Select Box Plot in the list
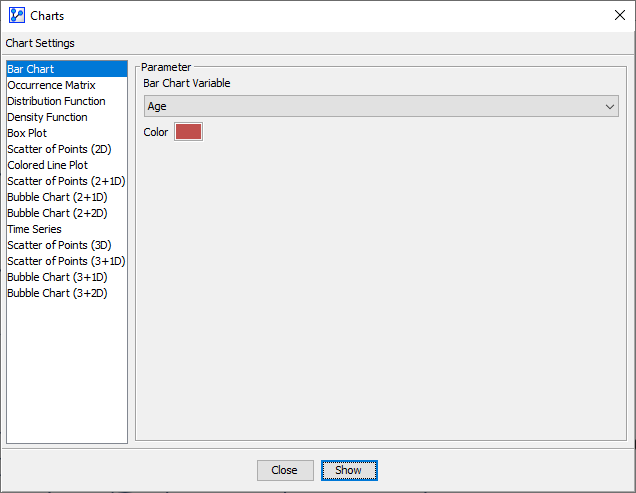This screenshot has width=636, height=493. 27,133
